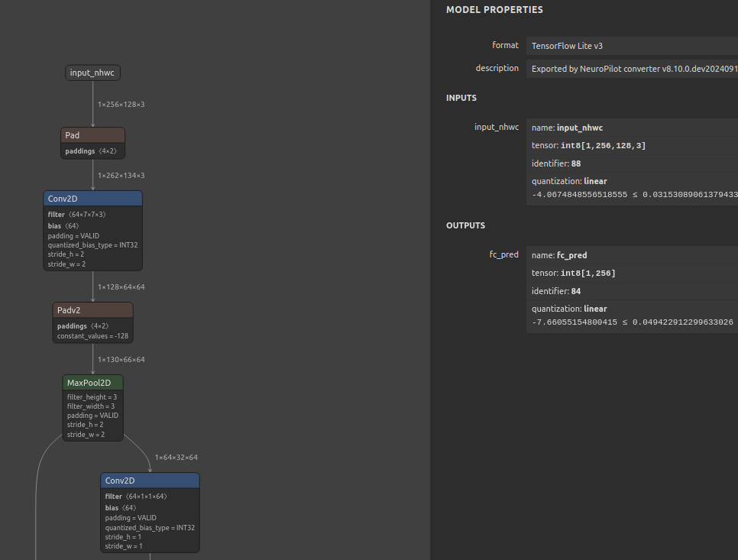Click the name: fc_pred output field

[632, 255]
